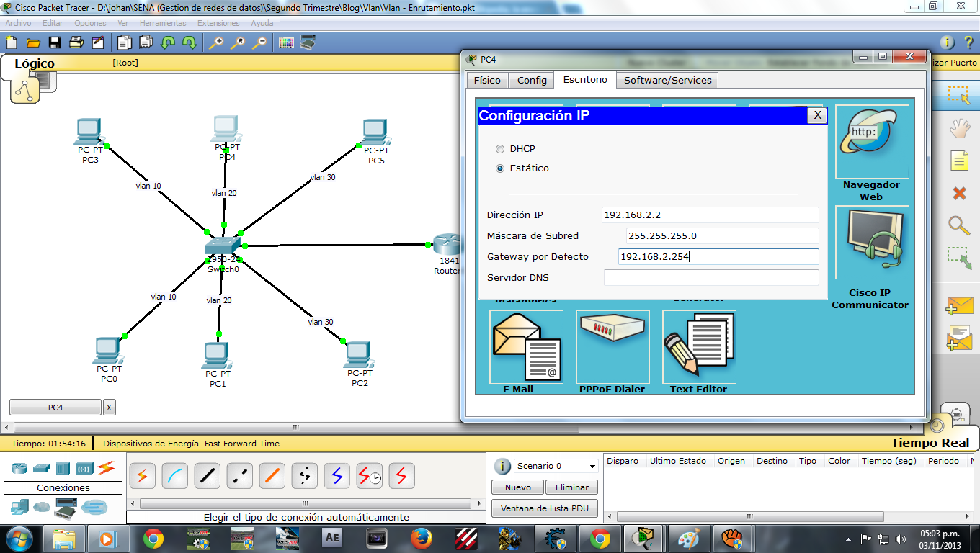
Task: Choose the copper straight-through cable icon
Action: (207, 475)
